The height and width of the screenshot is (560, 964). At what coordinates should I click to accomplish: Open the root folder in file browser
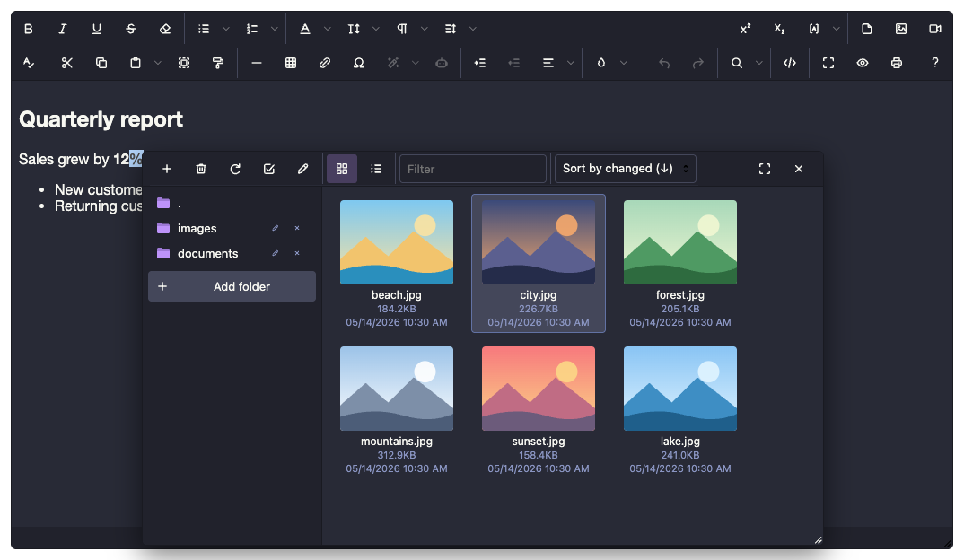[232, 204]
